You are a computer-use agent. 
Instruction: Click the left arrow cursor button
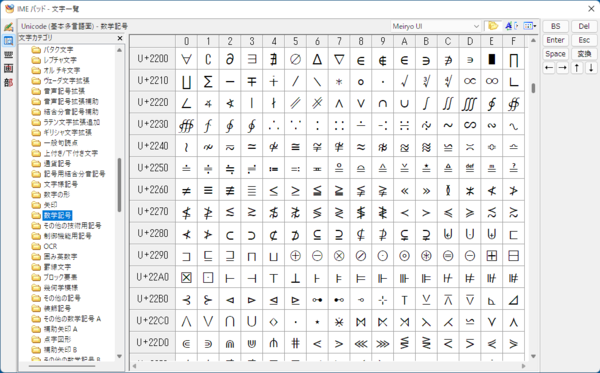549,68
